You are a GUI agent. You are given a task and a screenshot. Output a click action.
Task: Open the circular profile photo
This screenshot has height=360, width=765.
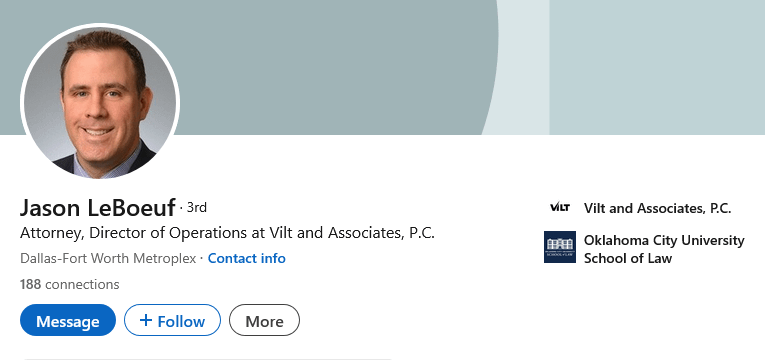[100, 102]
